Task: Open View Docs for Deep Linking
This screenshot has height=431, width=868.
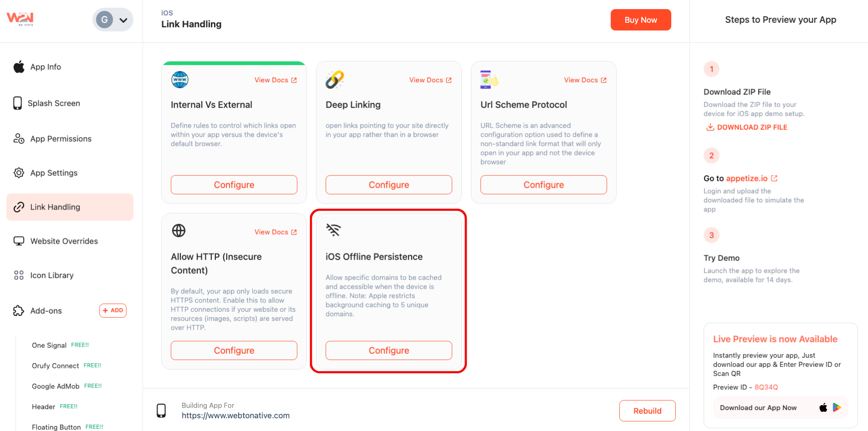Action: [x=430, y=80]
